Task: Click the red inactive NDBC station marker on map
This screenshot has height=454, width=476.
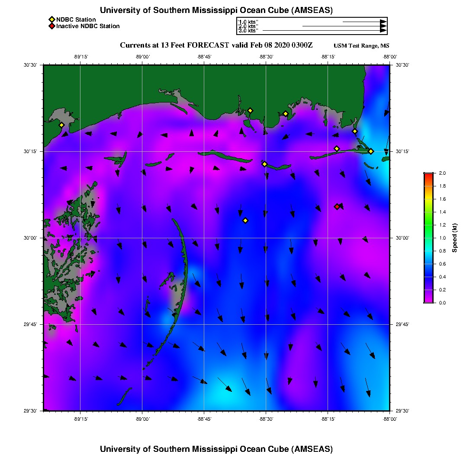Action: point(337,207)
